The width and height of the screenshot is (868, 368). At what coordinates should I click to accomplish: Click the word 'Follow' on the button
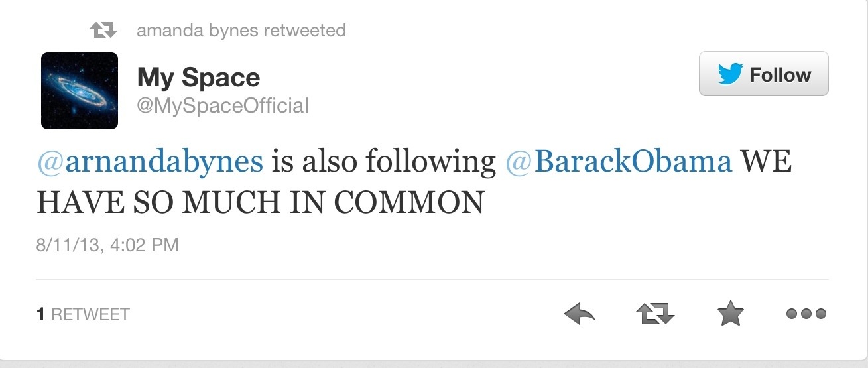click(x=780, y=74)
